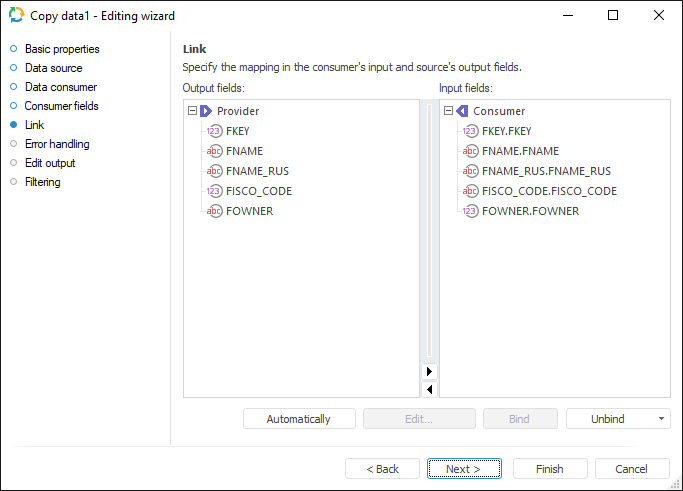Image resolution: width=683 pixels, height=491 pixels.
Task: Click the numeric icon beside FISCO_CODE output field
Action: point(215,191)
